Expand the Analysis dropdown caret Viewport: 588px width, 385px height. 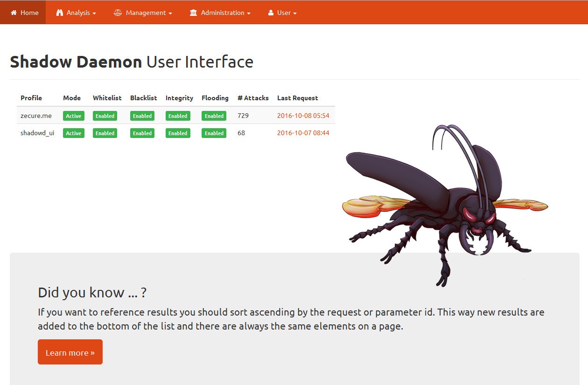pos(94,14)
